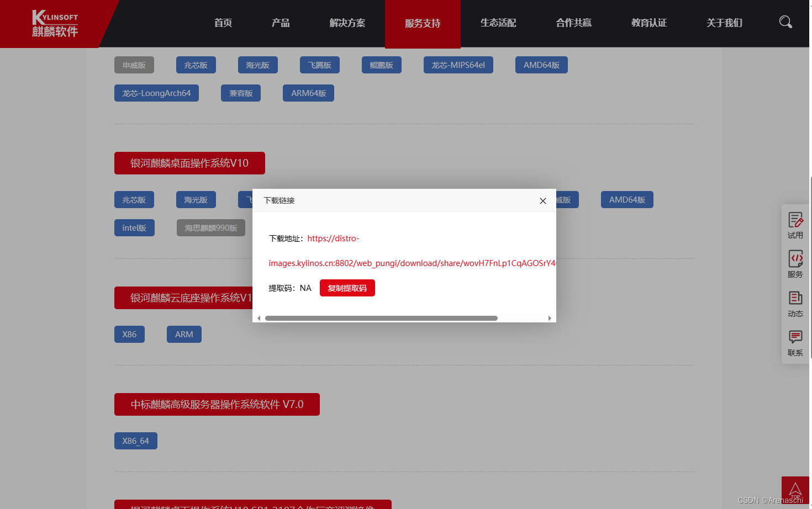Viewport: 812px width, 509px height.
Task: Open the 关于我们 menu
Action: point(724,23)
